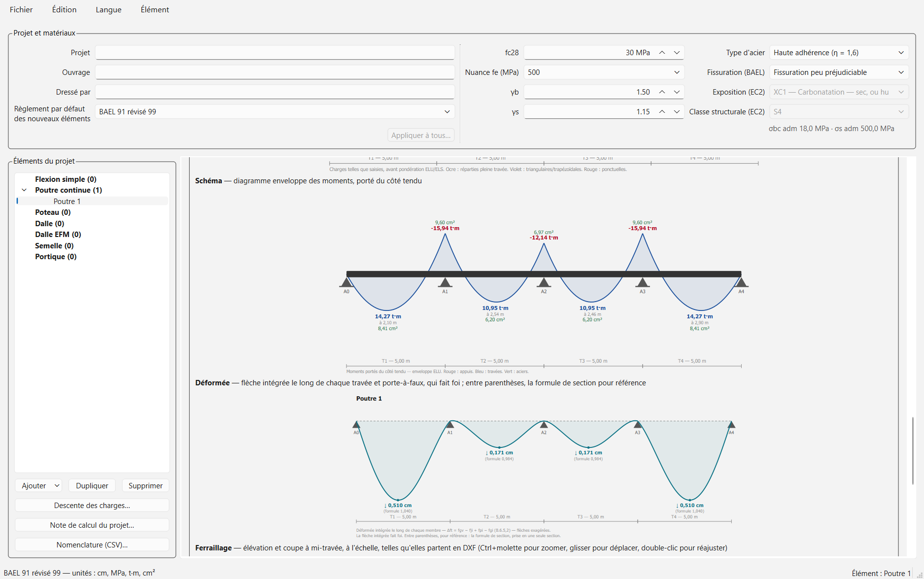924x579 pixels.
Task: Click the A1 support triangle on moment diagram
Action: coord(445,282)
